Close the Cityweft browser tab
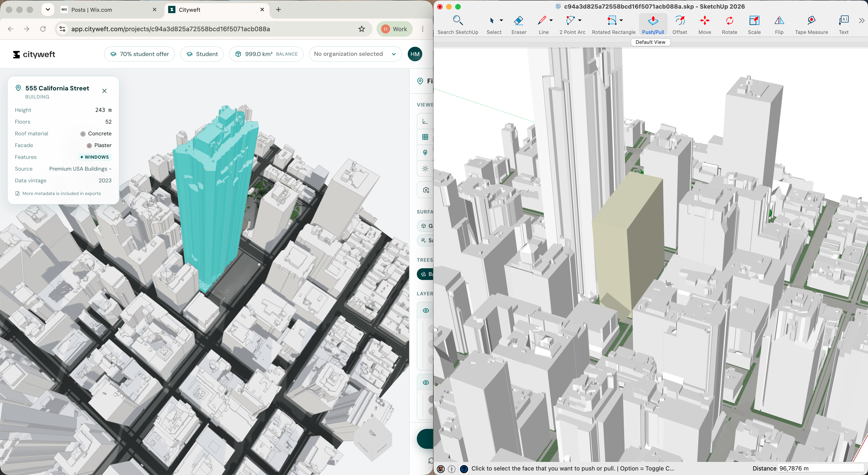This screenshot has height=475, width=868. click(x=262, y=10)
